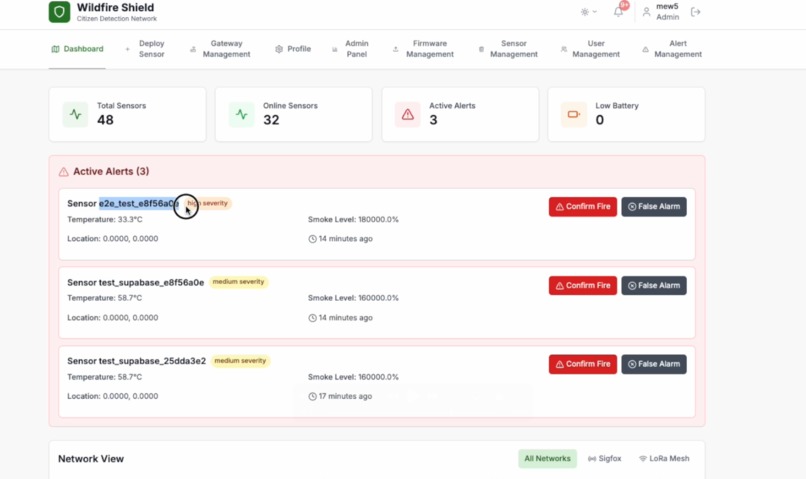Click the sensor name test_supabase_25dda3e2

coord(152,361)
